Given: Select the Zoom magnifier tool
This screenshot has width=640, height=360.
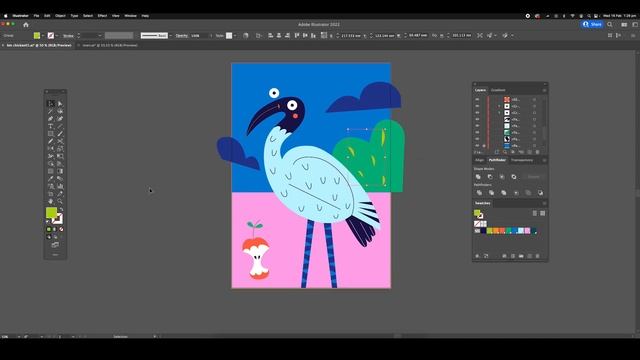Looking at the screenshot, I should (x=60, y=201).
